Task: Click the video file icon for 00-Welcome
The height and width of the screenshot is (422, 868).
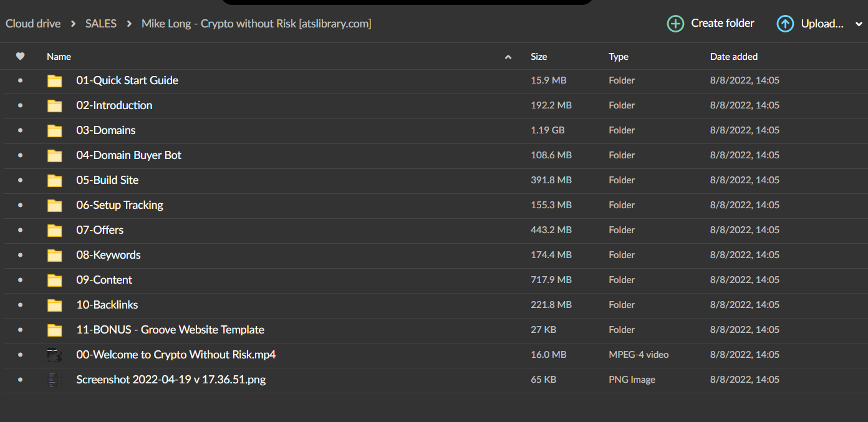Action: click(x=55, y=355)
